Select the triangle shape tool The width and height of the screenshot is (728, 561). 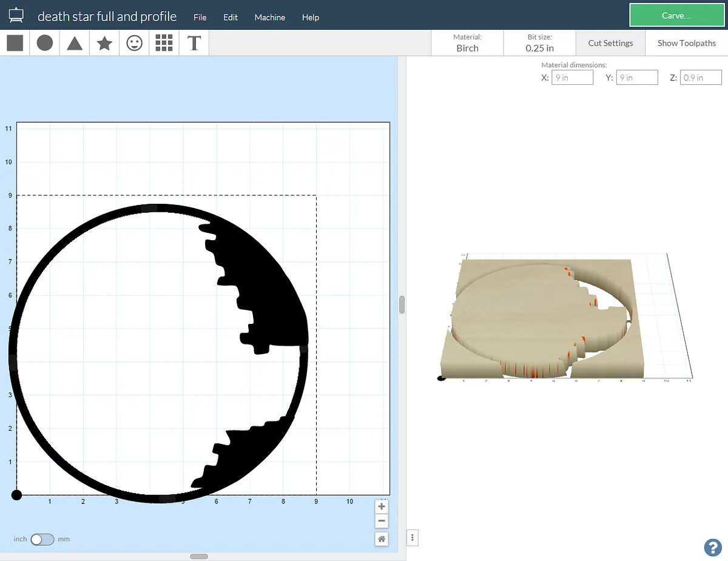click(75, 43)
